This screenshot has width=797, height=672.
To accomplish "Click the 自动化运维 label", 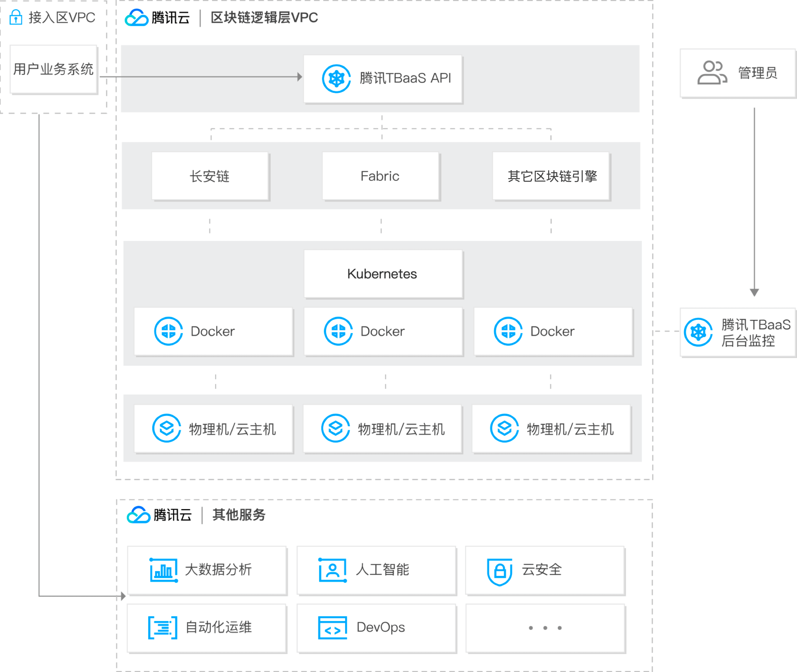I will [x=219, y=627].
